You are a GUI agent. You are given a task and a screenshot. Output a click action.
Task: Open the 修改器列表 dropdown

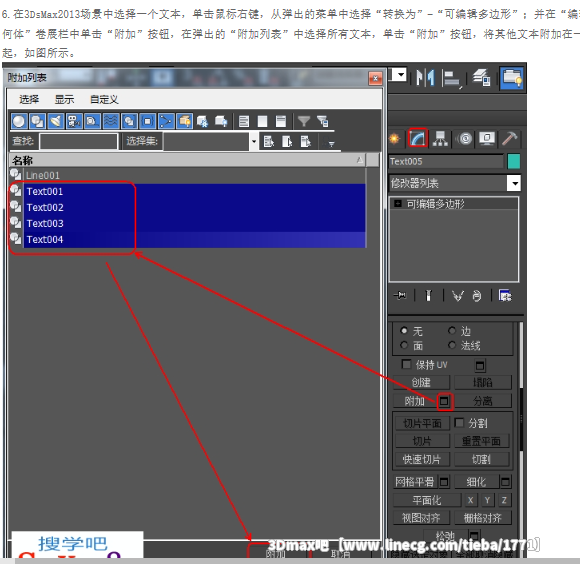click(514, 183)
